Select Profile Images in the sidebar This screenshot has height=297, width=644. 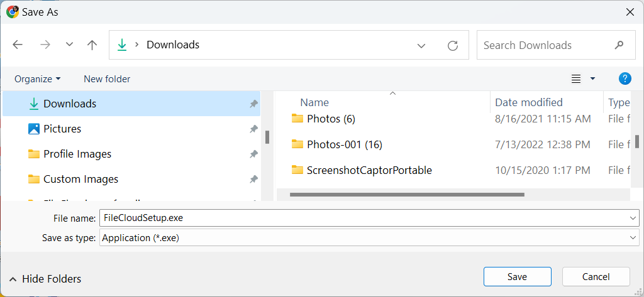coord(77,154)
